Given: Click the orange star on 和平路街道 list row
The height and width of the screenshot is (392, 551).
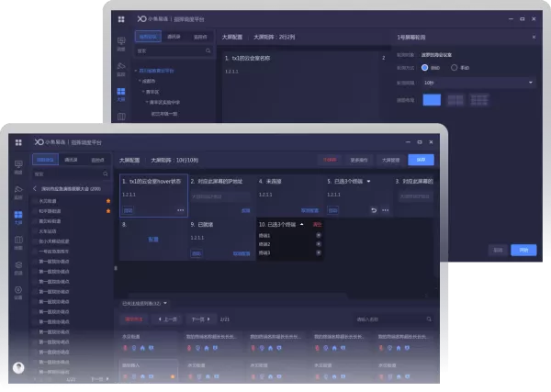Looking at the screenshot, I should tap(108, 211).
